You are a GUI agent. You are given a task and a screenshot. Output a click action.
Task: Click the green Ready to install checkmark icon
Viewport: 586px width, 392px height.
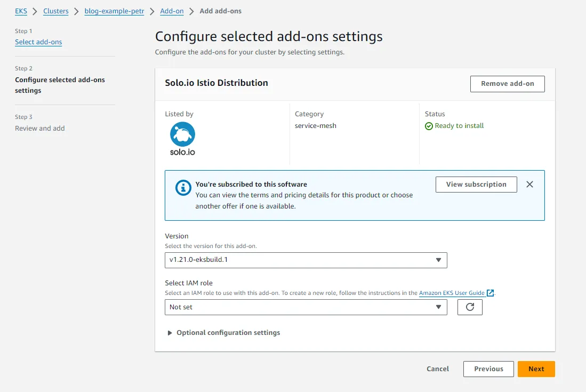click(x=429, y=126)
